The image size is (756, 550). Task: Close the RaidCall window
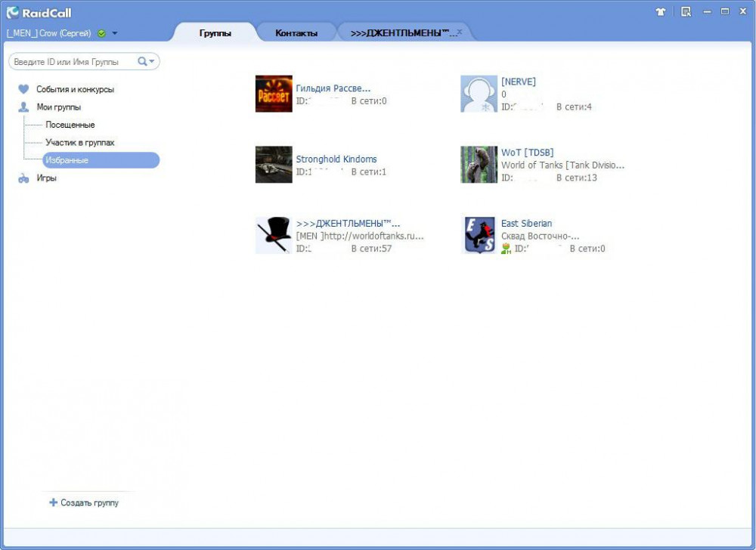(x=743, y=11)
